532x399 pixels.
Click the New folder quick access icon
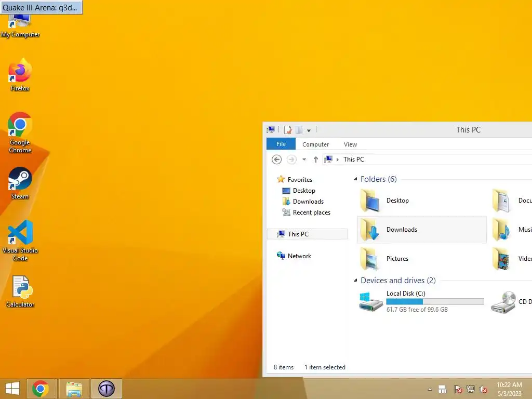(299, 129)
